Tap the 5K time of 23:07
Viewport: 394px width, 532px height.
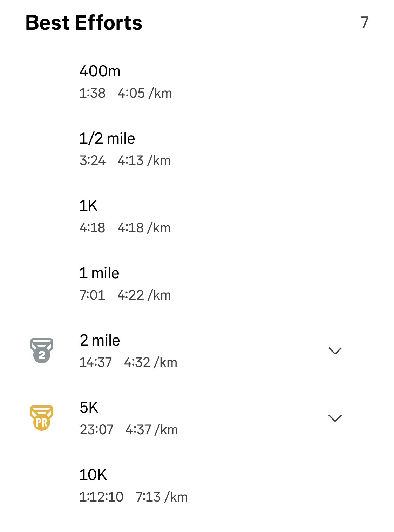pyautogui.click(x=96, y=430)
